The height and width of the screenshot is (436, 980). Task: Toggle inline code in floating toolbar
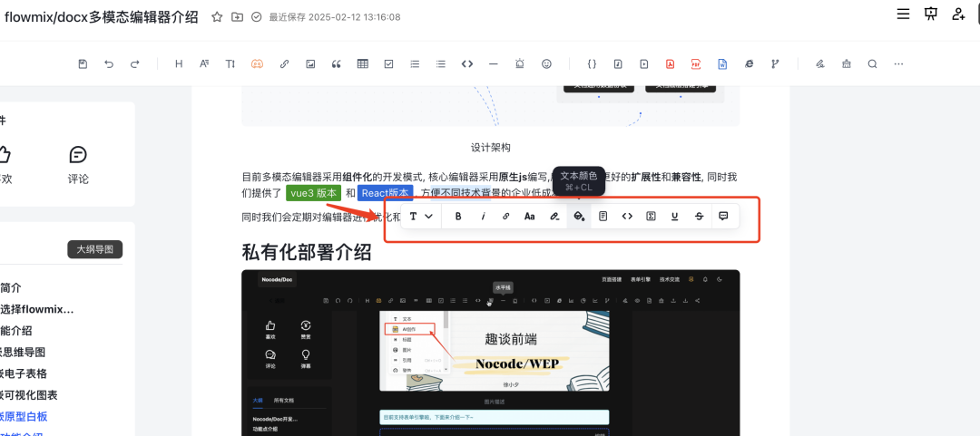click(627, 216)
